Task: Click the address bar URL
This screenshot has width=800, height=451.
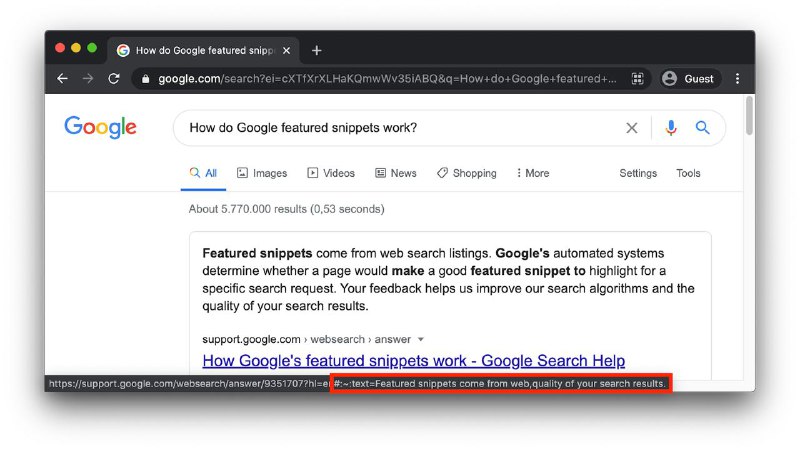Action: [x=387, y=79]
